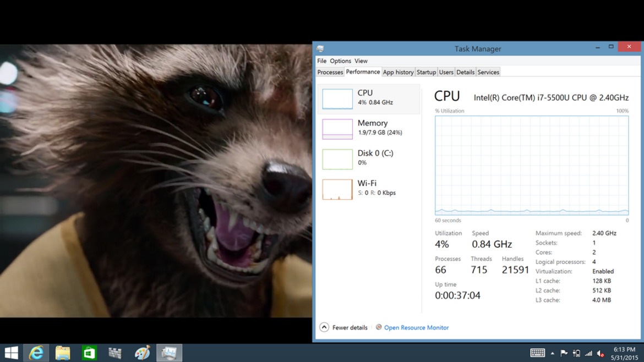The width and height of the screenshot is (644, 362).
Task: Click the 21591 handles value
Action: tap(515, 270)
